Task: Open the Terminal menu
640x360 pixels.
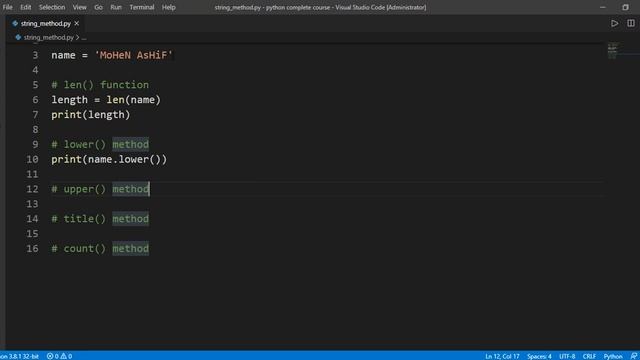Action: tap(142, 7)
